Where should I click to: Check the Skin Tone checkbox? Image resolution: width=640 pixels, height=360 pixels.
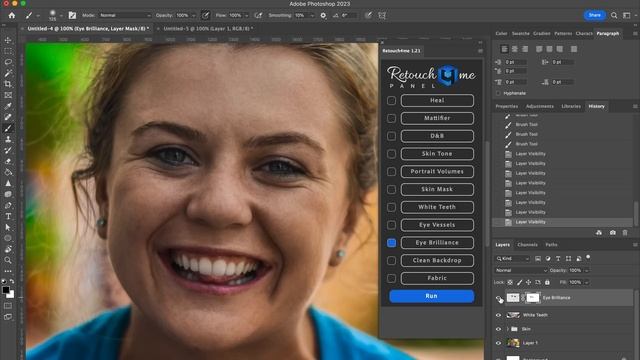[x=391, y=154]
